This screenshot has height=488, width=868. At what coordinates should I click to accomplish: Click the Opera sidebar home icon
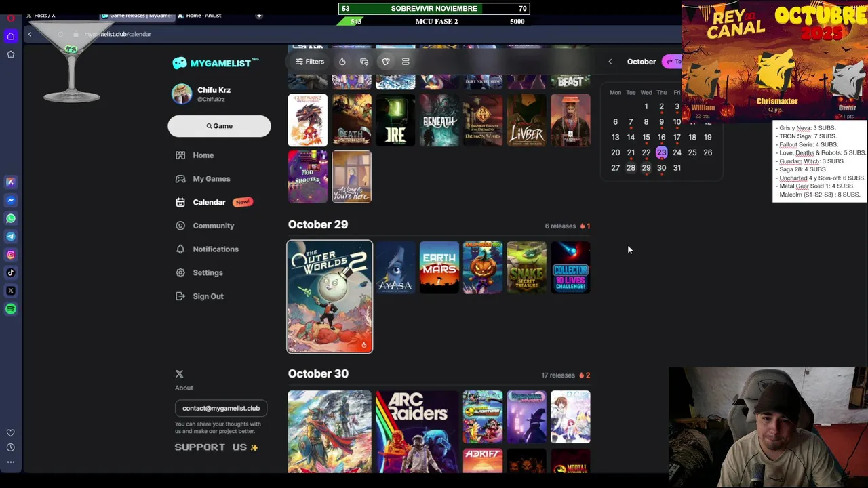click(x=11, y=36)
